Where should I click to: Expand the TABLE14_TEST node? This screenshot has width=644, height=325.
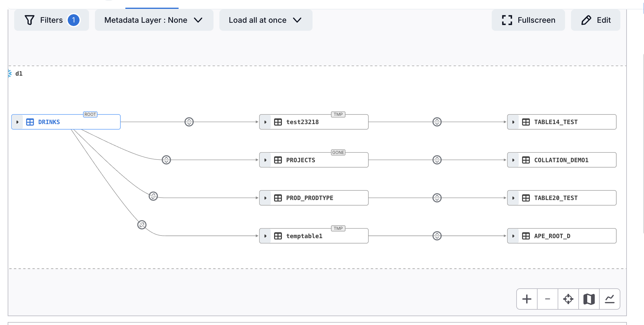tap(513, 122)
